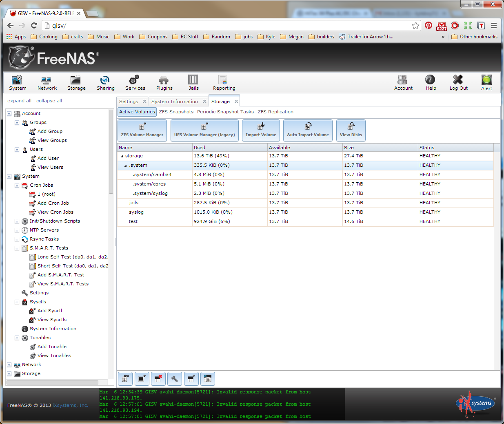Click the Pinterest extension icon
Image resolution: width=504 pixels, height=424 pixels.
pyautogui.click(x=429, y=25)
